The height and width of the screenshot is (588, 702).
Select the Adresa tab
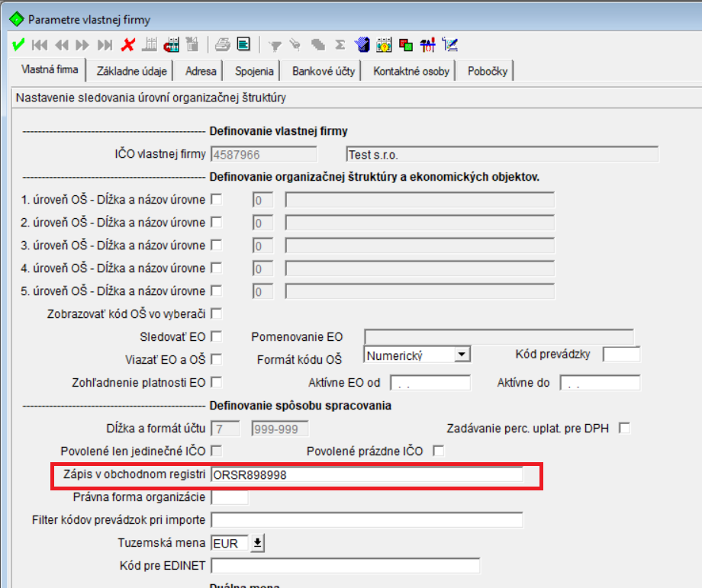pyautogui.click(x=201, y=71)
